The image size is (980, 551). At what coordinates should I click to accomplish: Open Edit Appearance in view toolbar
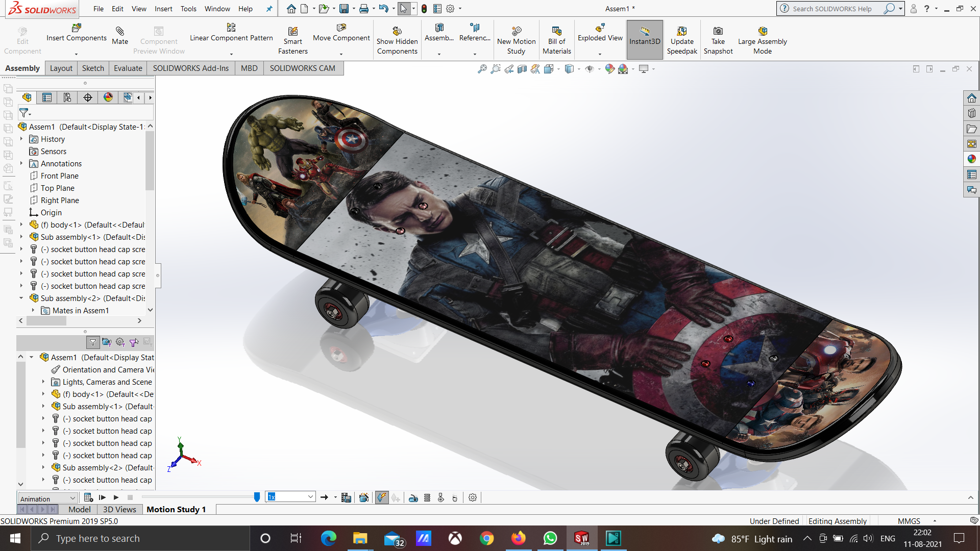point(609,69)
